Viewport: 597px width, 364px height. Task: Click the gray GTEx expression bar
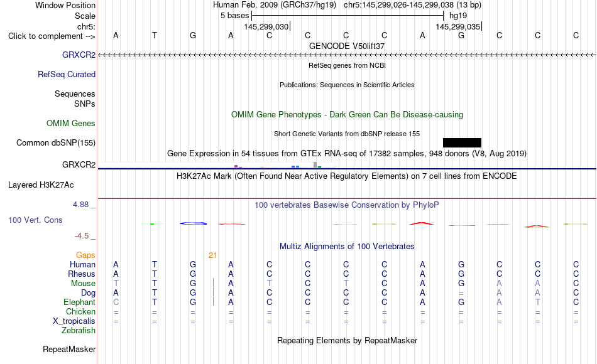[x=315, y=164]
